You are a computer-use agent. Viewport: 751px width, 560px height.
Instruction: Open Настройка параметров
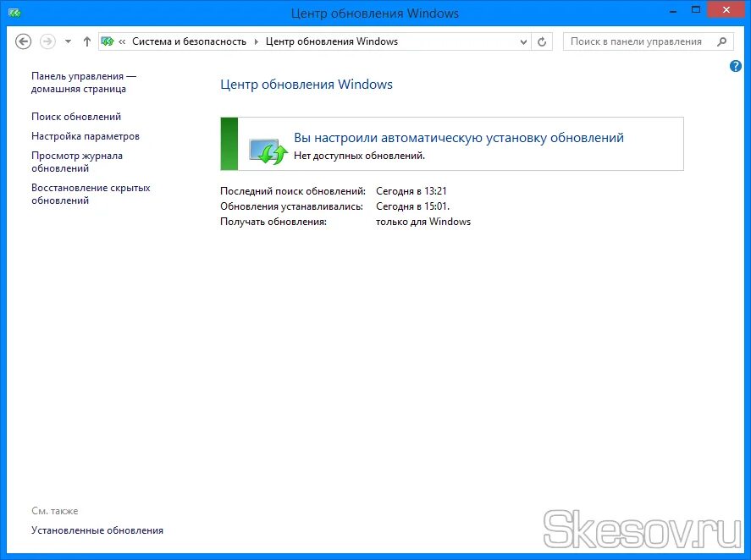click(x=86, y=136)
